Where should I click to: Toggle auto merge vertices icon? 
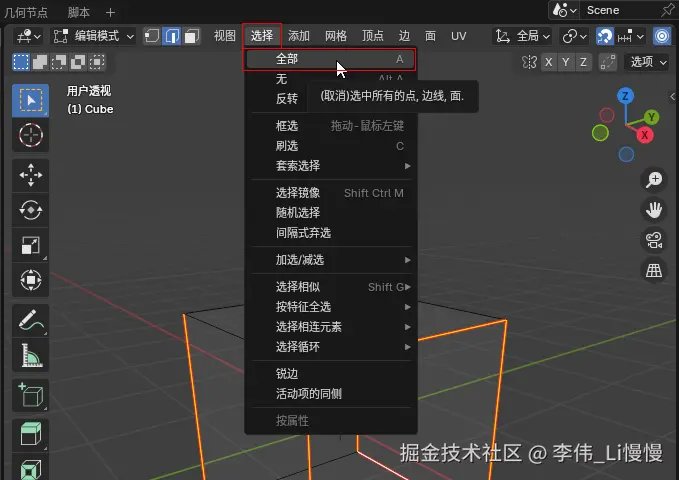(608, 62)
